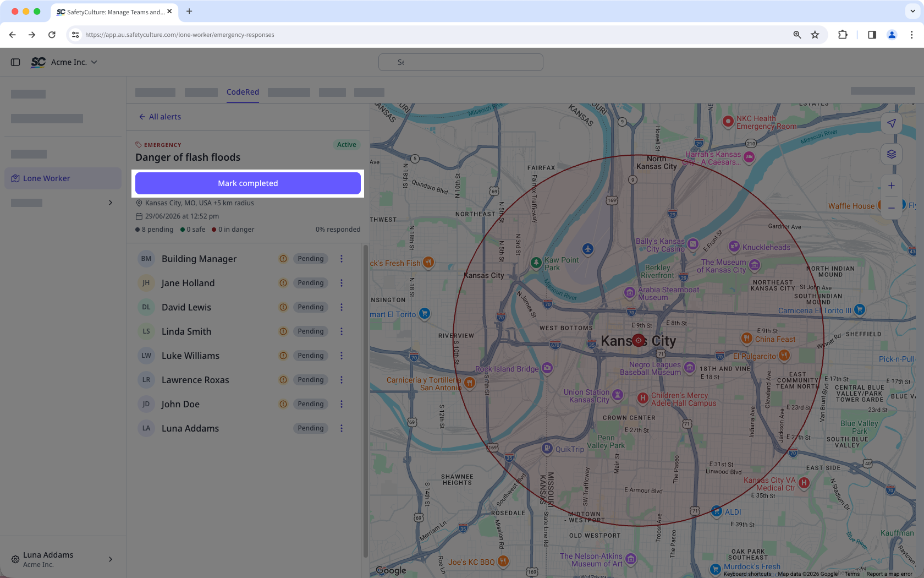Bookmark this page with star icon

pos(815,35)
